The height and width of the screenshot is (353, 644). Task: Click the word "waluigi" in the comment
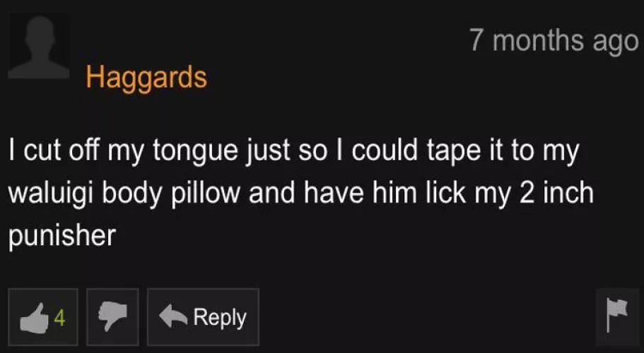pos(52,193)
